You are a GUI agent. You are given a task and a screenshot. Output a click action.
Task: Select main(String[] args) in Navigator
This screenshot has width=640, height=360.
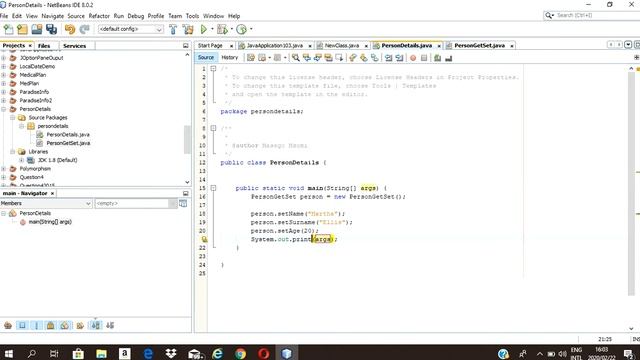(50, 222)
